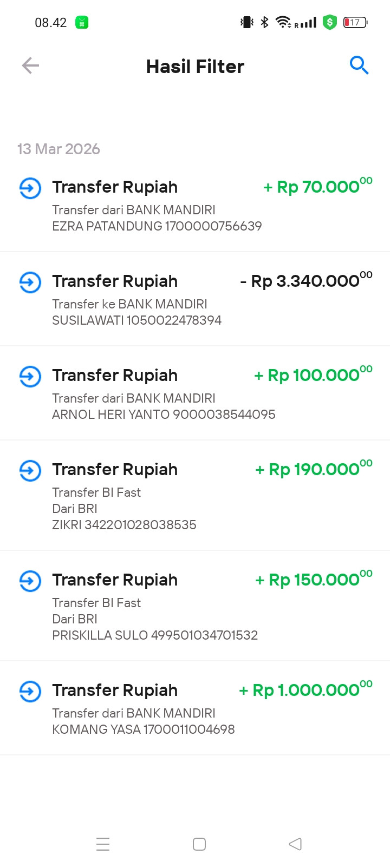This screenshot has height=868, width=390.
Task: View the + Rp 150.000 transfer amount
Action: (x=314, y=579)
